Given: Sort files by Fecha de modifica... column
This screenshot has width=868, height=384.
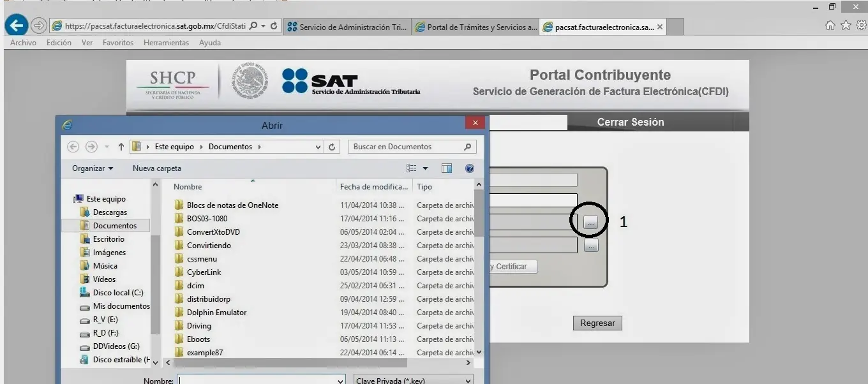Looking at the screenshot, I should [x=374, y=187].
